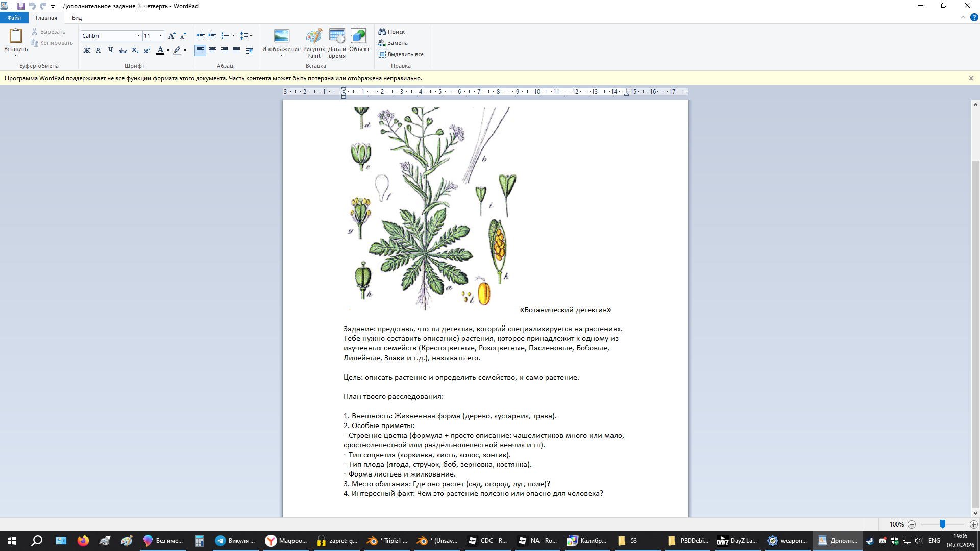
Task: Enable center text alignment
Action: coord(212,51)
